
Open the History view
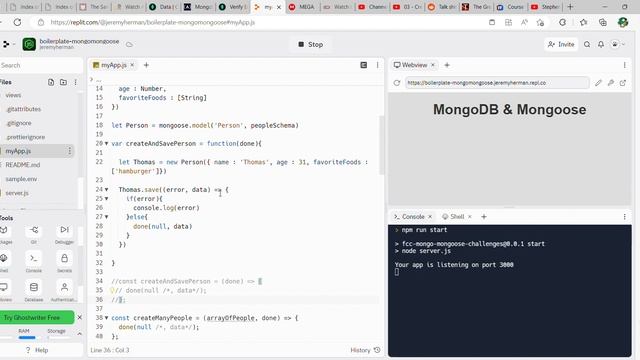click(x=365, y=350)
